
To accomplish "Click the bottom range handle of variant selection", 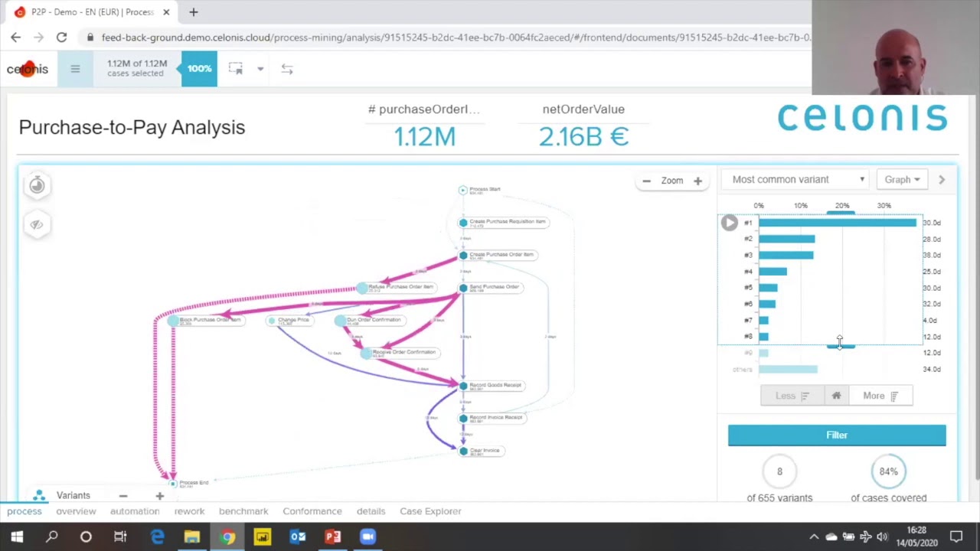I will [x=841, y=346].
